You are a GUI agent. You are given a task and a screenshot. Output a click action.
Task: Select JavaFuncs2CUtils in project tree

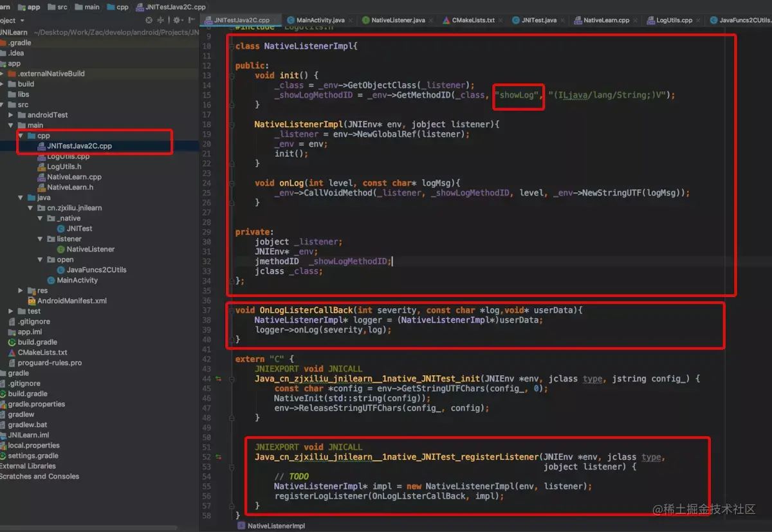click(96, 270)
